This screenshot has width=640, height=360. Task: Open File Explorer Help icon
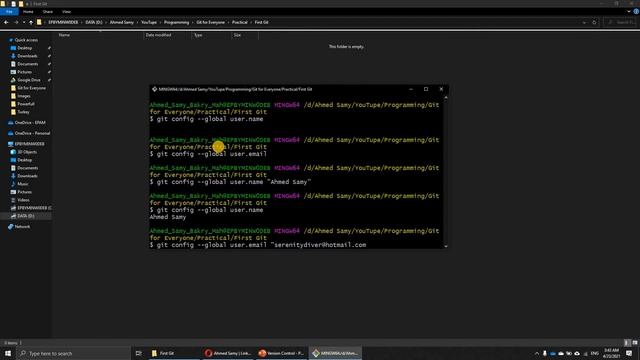636,12
